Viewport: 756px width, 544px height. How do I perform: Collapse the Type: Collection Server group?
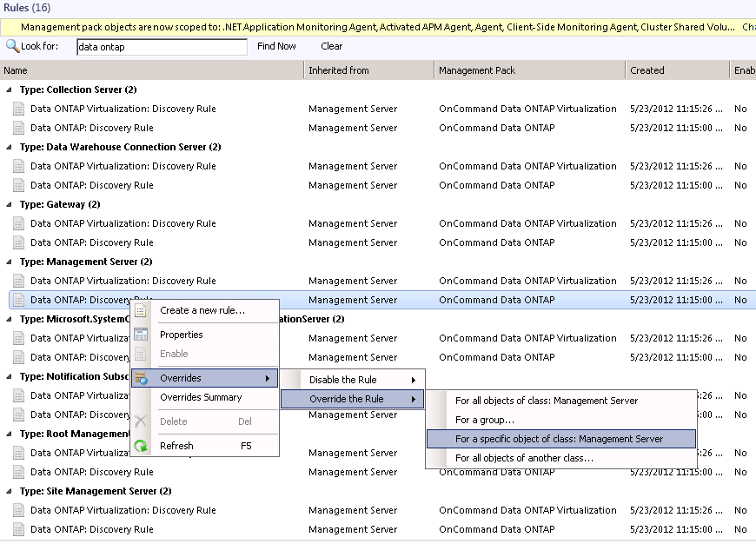pyautogui.click(x=10, y=90)
